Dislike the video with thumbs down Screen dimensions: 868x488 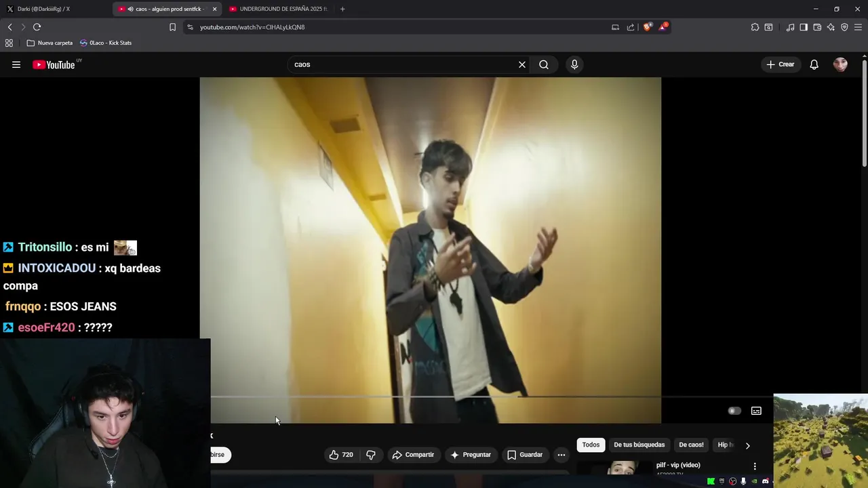371,455
